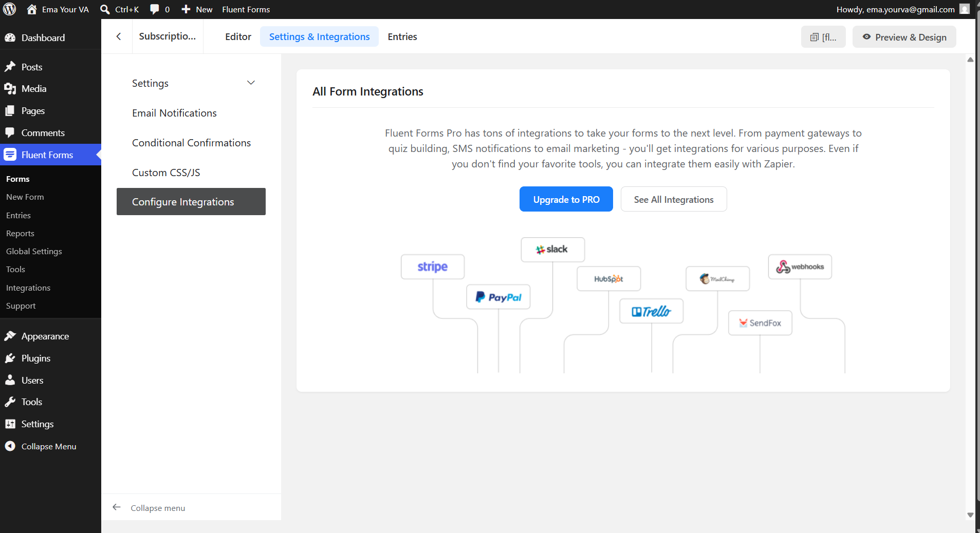980x533 pixels.
Task: Switch to the form Entries tab
Action: [x=402, y=36]
